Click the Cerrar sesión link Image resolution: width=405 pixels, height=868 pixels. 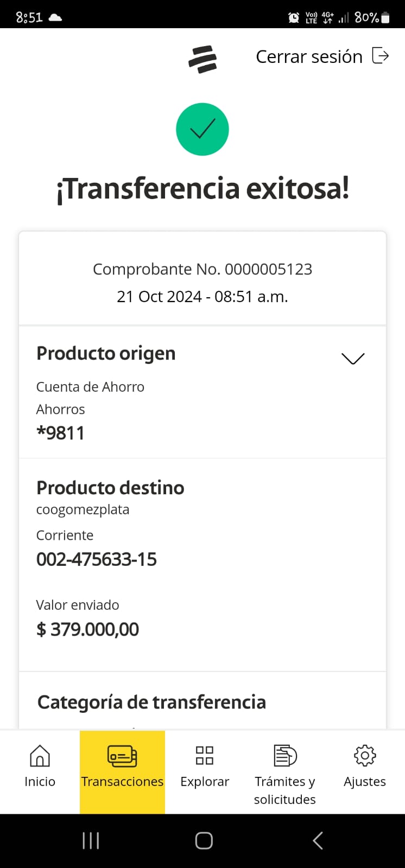pos(309,56)
